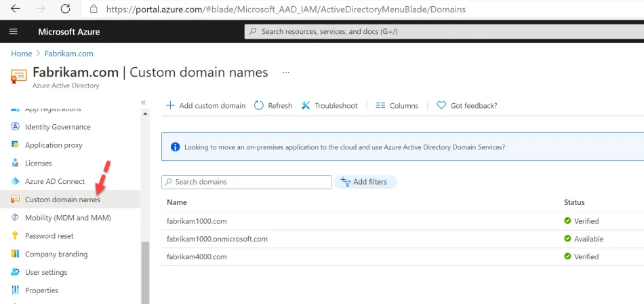Refresh the custom domain list
This screenshot has width=644, height=304.
click(273, 106)
